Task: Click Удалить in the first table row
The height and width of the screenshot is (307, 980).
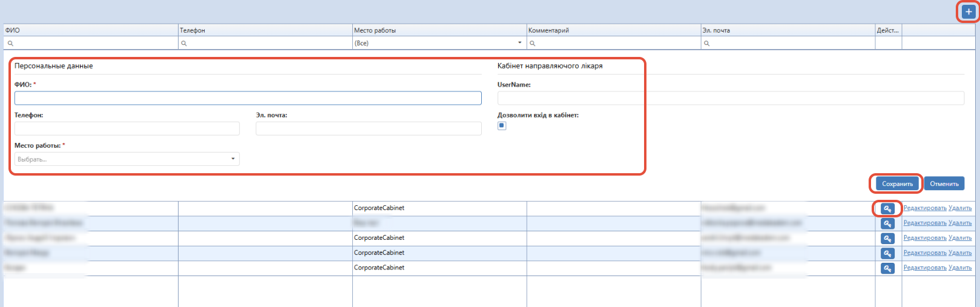Action: coord(960,208)
